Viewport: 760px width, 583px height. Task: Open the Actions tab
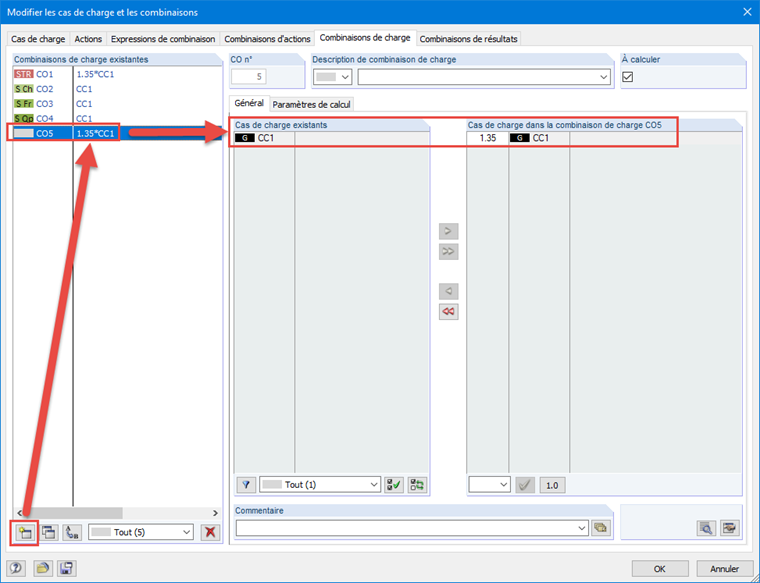pyautogui.click(x=88, y=39)
